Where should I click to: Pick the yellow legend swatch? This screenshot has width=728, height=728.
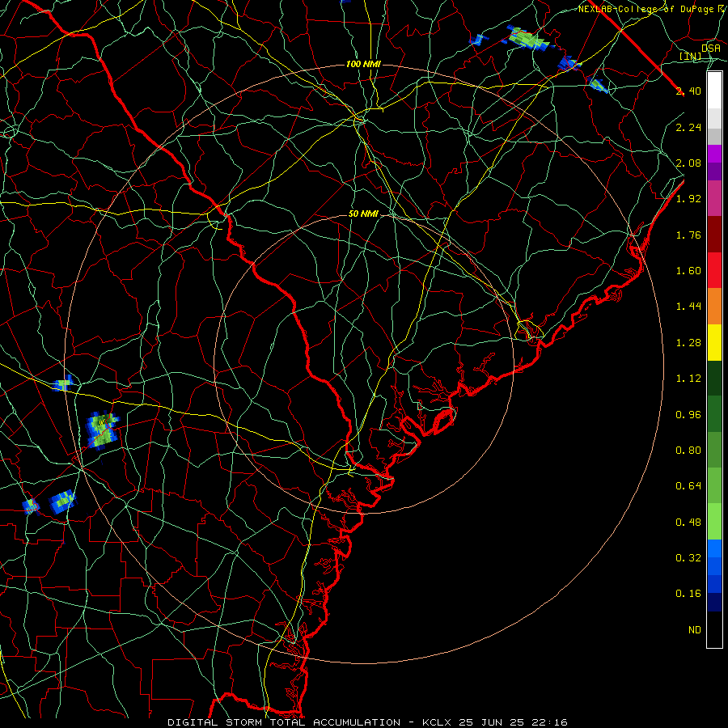[x=714, y=342]
